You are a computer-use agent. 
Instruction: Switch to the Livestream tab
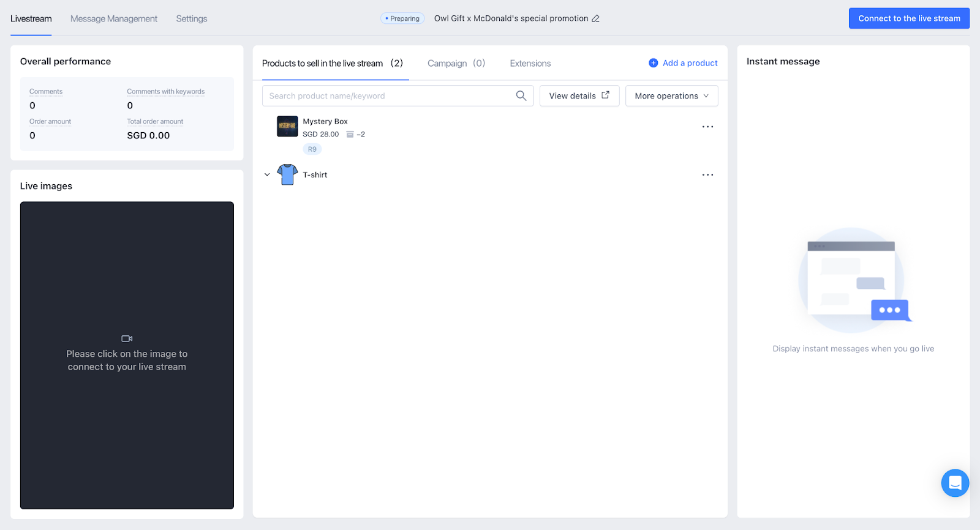coord(31,18)
